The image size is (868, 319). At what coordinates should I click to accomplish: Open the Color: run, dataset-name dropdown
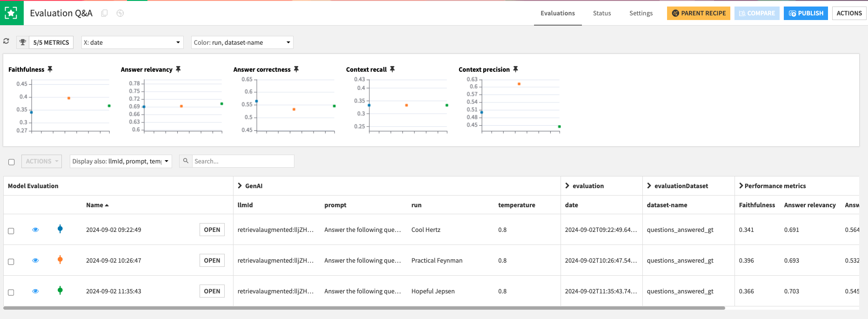pos(242,42)
